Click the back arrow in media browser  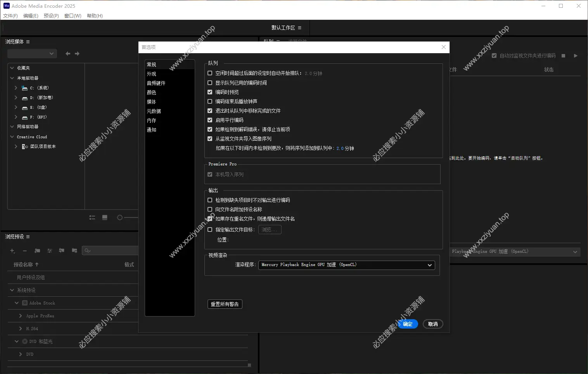(68, 54)
